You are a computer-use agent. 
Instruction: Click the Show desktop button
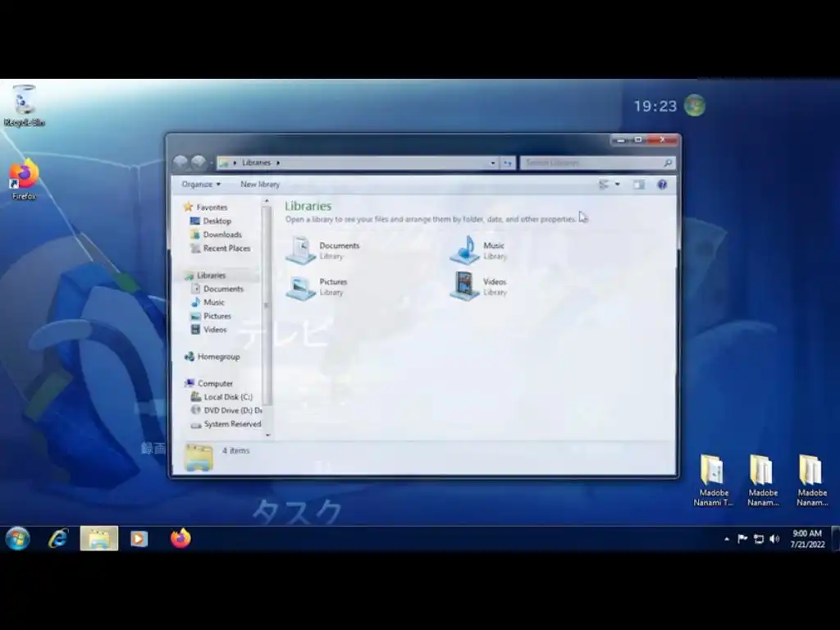pos(835,539)
